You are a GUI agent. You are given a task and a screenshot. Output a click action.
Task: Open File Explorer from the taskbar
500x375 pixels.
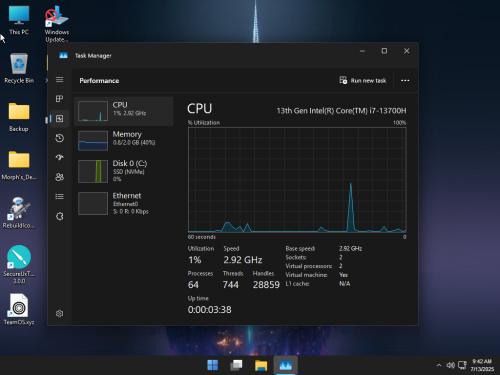click(x=261, y=365)
